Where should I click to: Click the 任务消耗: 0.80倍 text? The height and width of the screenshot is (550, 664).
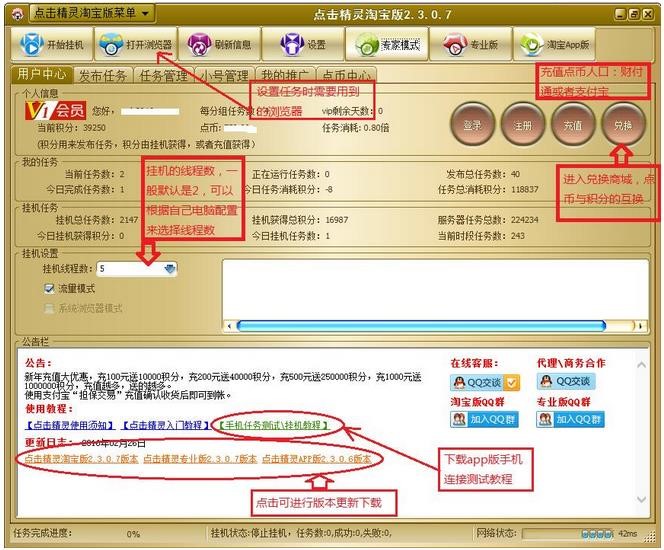point(355,127)
